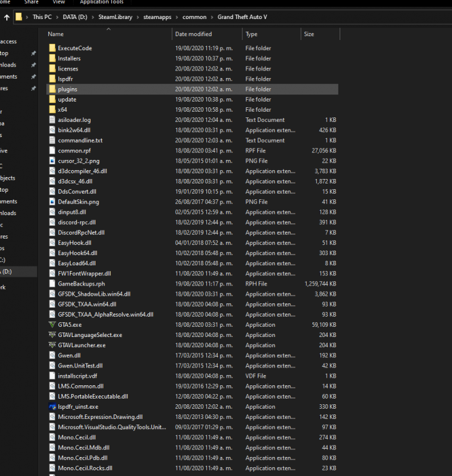Select the discord-rpc.dll file name
The width and height of the screenshot is (452, 476).
pyautogui.click(x=77, y=223)
